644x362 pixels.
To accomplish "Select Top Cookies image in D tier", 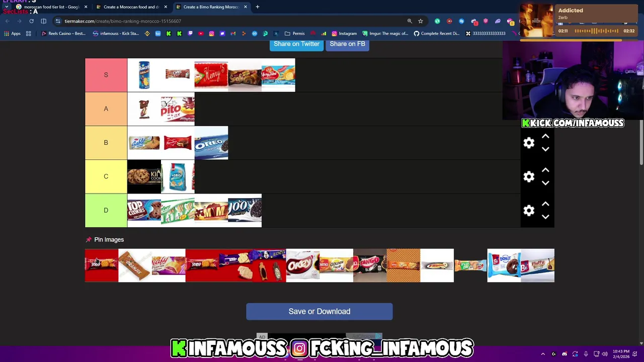I will 144,210.
